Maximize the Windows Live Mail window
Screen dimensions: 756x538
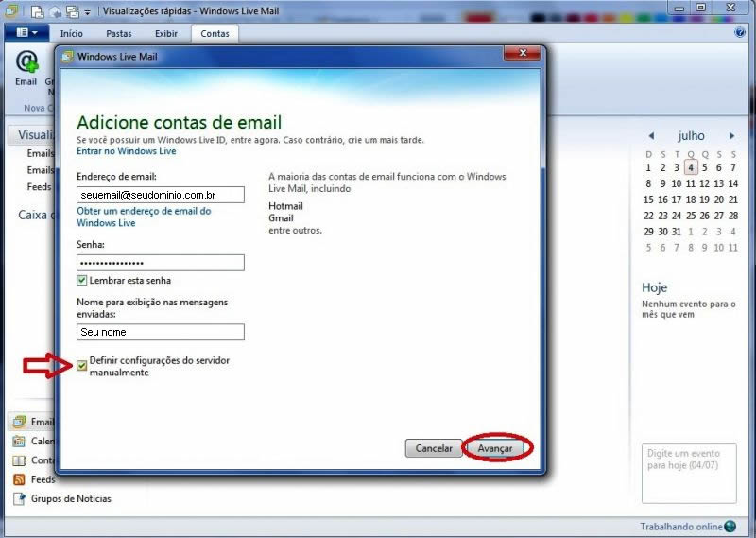tap(700, 8)
